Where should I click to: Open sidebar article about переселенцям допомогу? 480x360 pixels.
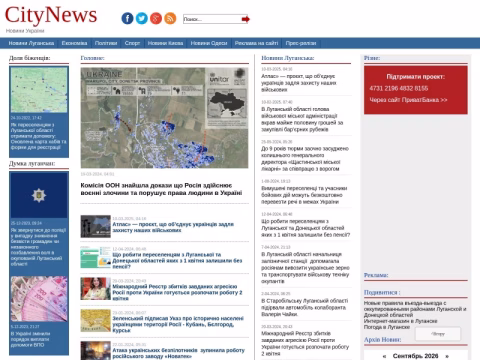[38, 136]
